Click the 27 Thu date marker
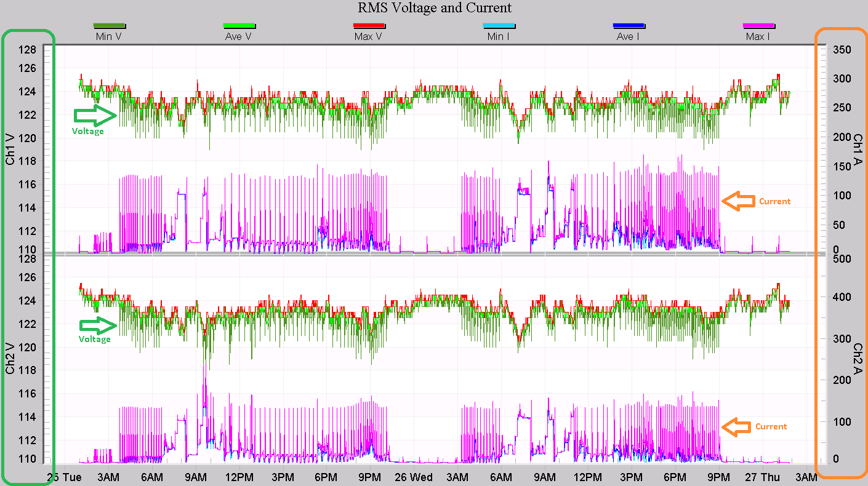The width and height of the screenshot is (868, 486). coord(762,477)
